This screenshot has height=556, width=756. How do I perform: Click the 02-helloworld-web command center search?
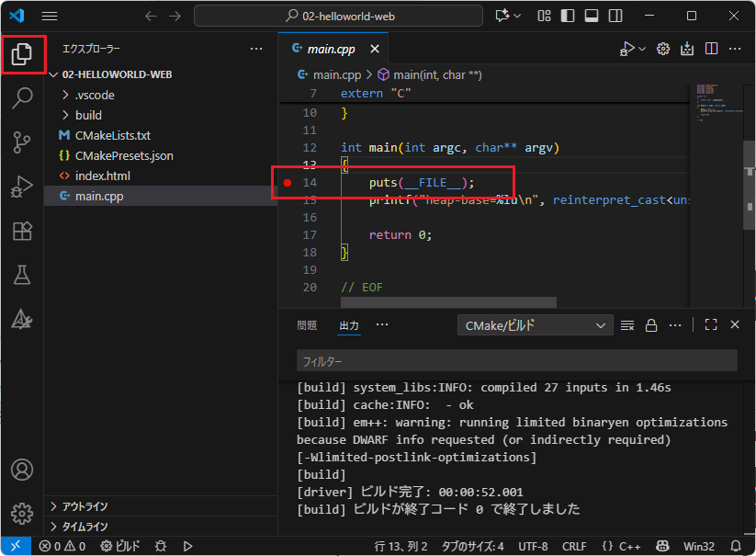pos(338,16)
